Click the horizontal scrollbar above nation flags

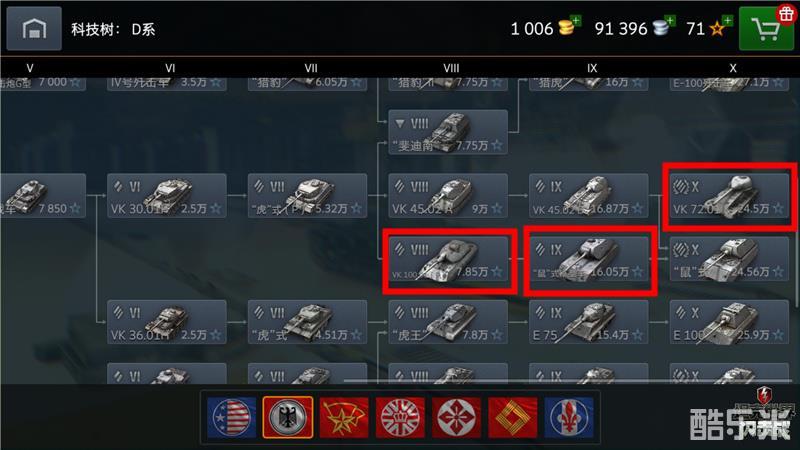pos(567,380)
